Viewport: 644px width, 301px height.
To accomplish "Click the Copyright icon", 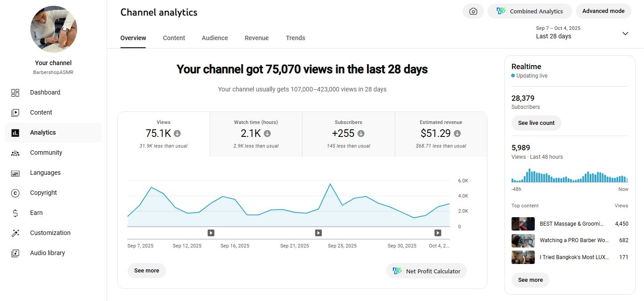I will [15, 193].
